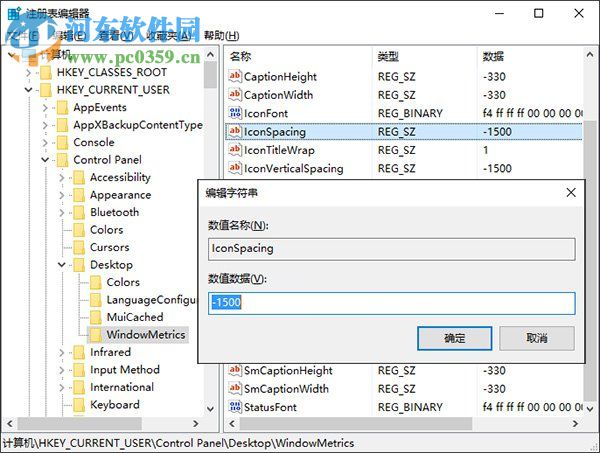This screenshot has width=600, height=453.
Task: Expand the AppXBackupContentType key
Action: pos(45,125)
